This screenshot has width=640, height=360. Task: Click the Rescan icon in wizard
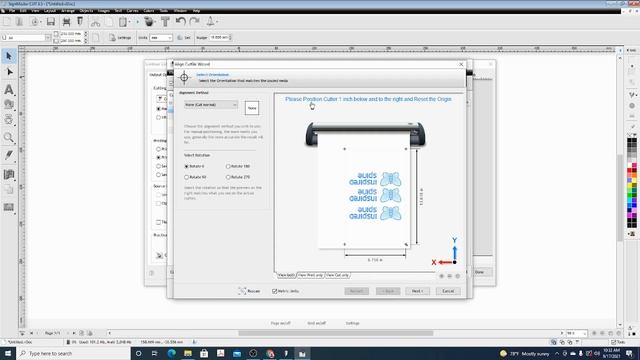click(242, 291)
